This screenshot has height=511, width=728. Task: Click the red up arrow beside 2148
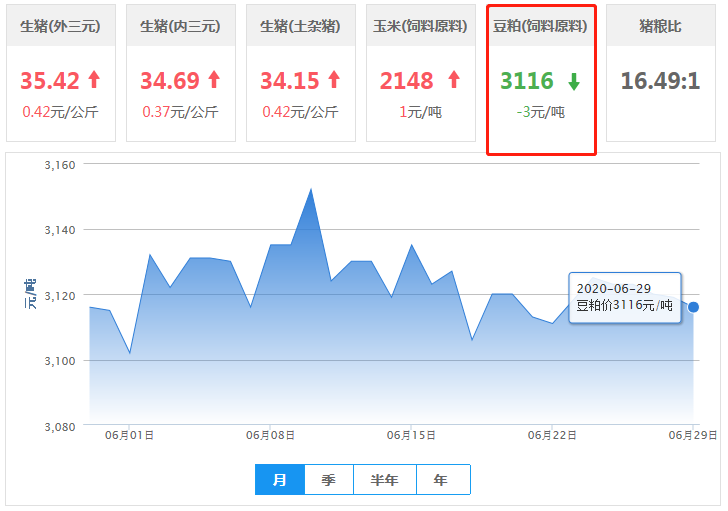[x=454, y=80]
